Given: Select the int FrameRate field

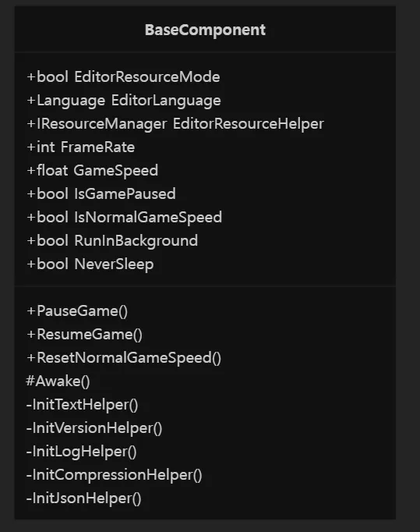Looking at the screenshot, I should click(x=81, y=147).
